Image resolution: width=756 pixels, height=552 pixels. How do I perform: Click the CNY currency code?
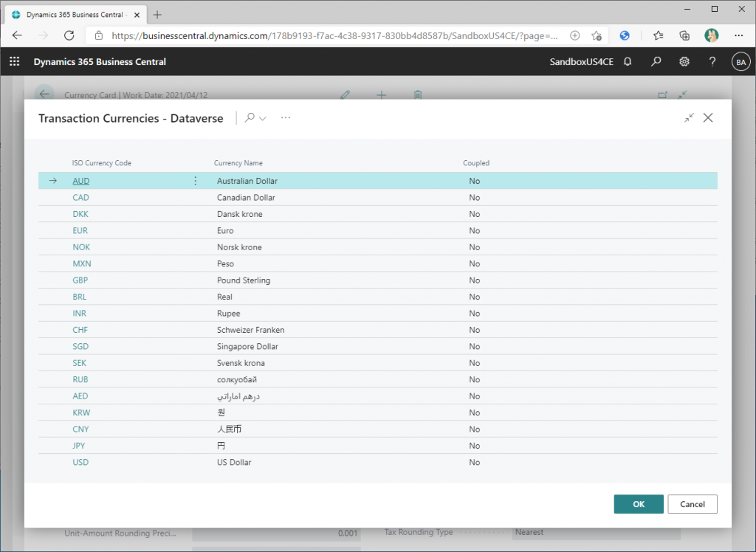80,429
